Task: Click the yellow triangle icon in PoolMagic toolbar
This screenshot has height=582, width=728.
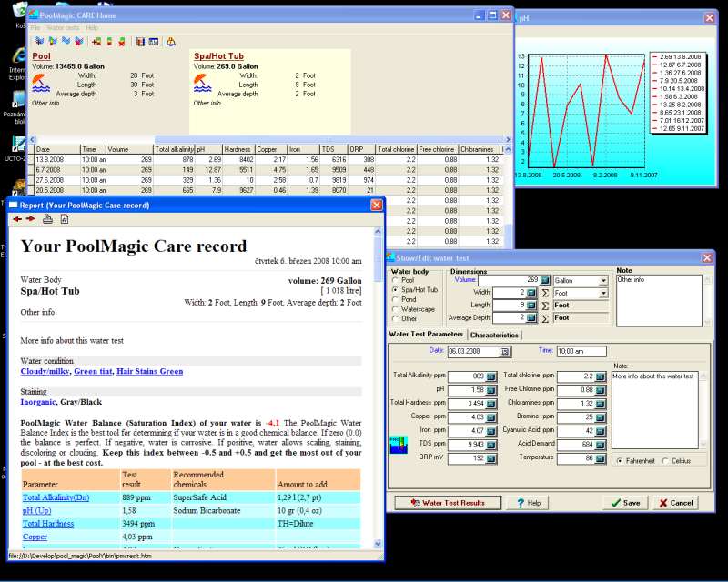Action: 171,42
